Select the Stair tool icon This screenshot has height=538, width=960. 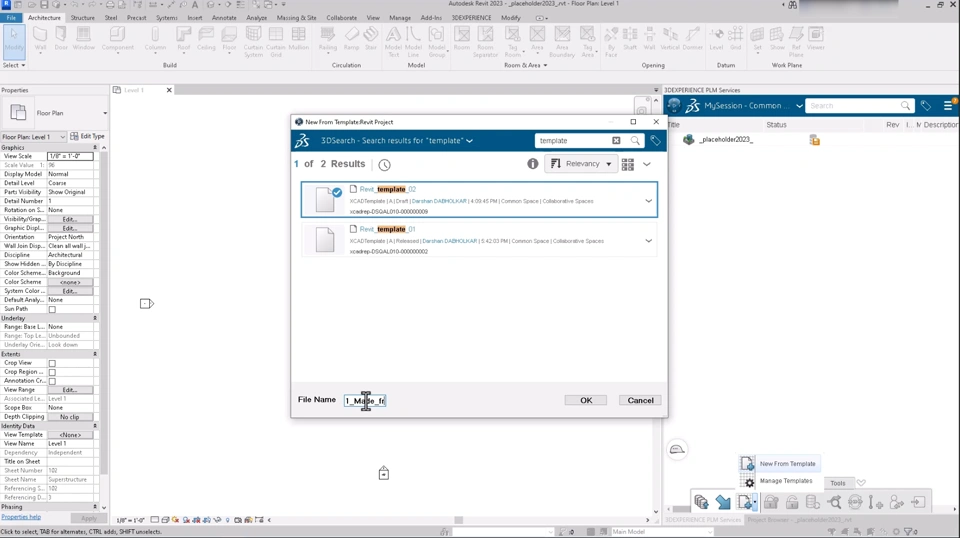point(371,39)
